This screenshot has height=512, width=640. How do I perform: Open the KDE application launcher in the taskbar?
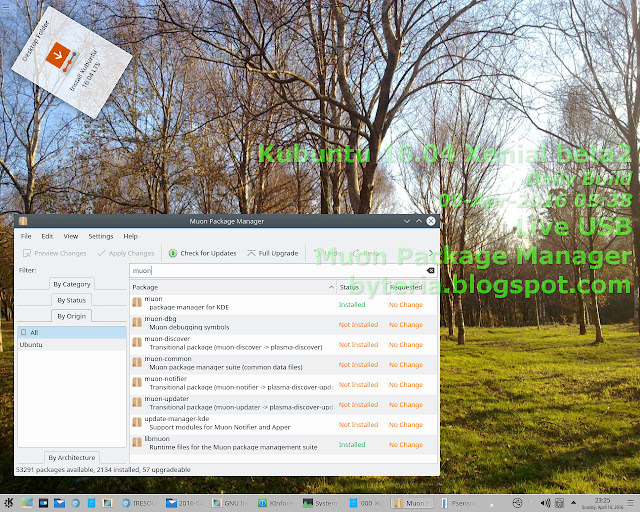coord(9,503)
